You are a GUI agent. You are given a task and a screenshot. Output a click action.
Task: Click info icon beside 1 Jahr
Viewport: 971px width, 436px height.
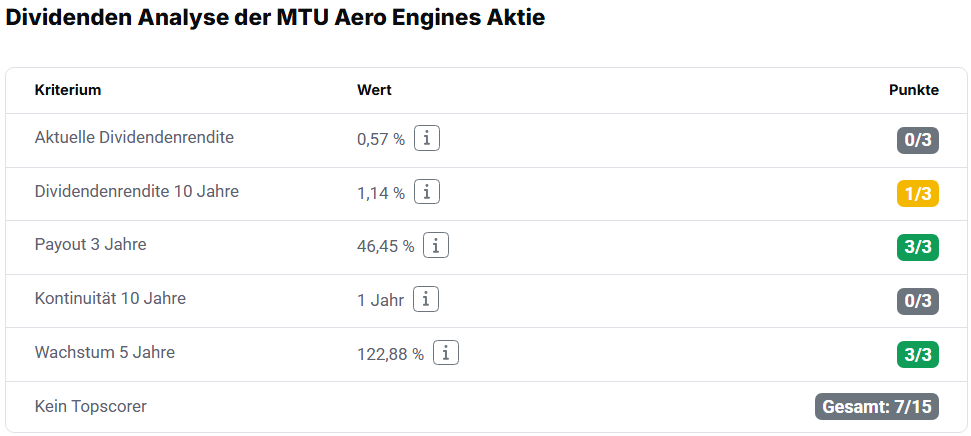pyautogui.click(x=425, y=300)
